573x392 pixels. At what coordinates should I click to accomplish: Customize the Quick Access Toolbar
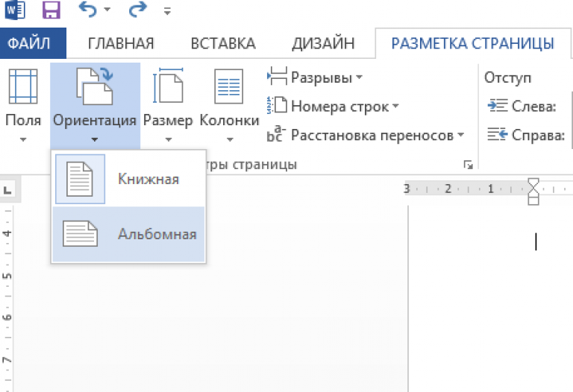[x=167, y=12]
